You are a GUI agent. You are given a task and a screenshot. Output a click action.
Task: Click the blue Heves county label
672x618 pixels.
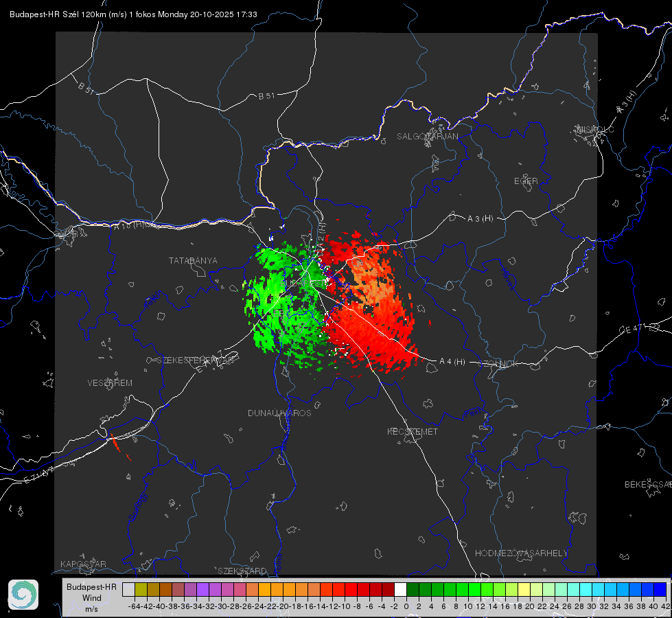tap(508, 279)
